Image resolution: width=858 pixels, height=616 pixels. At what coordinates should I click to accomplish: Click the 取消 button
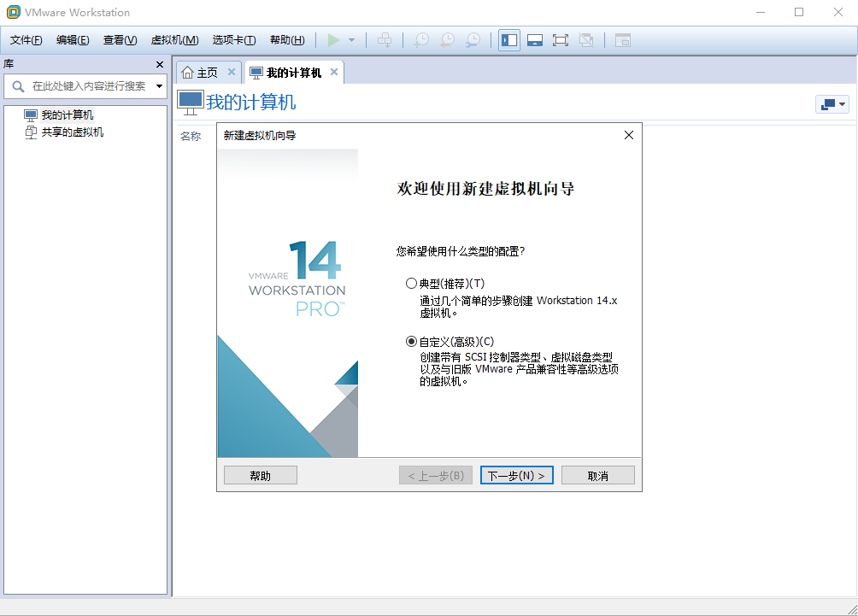tap(598, 475)
